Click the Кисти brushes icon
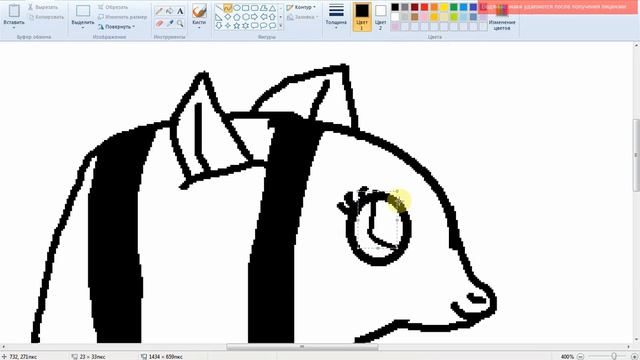Image resolution: width=640 pixels, height=360 pixels. pos(199,11)
